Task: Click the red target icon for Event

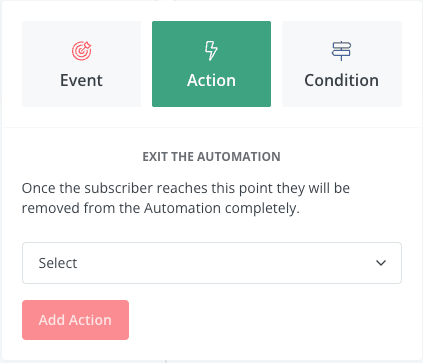Action: [82, 51]
